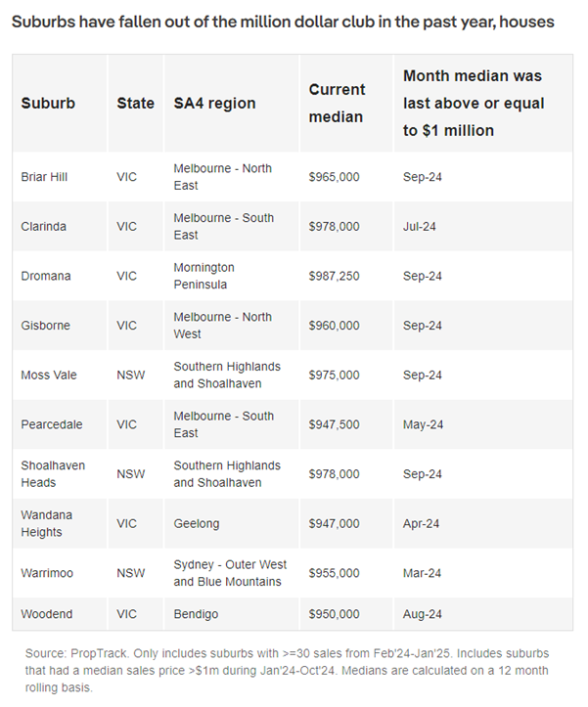588x707 pixels.
Task: Click Moss Vale in the table
Action: tap(49, 376)
